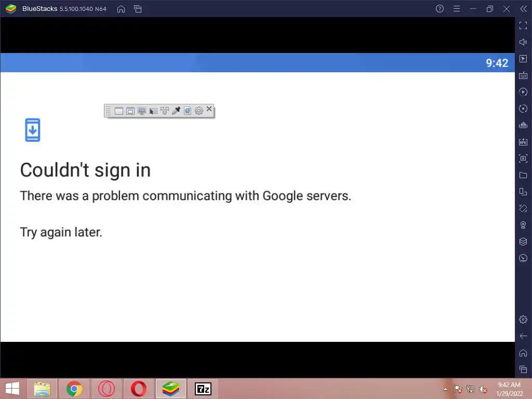Screen dimensions: 532x399
Task: Select window capture in floating toolbar
Action: [119, 111]
